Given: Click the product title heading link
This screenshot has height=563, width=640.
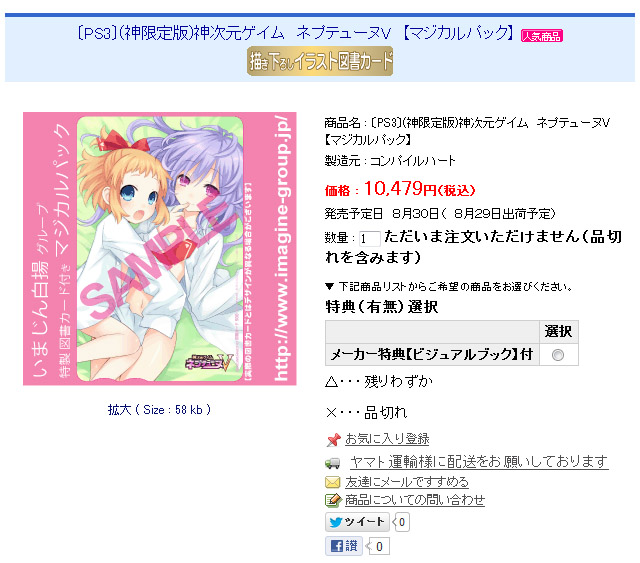Looking at the screenshot, I should coord(296,33).
